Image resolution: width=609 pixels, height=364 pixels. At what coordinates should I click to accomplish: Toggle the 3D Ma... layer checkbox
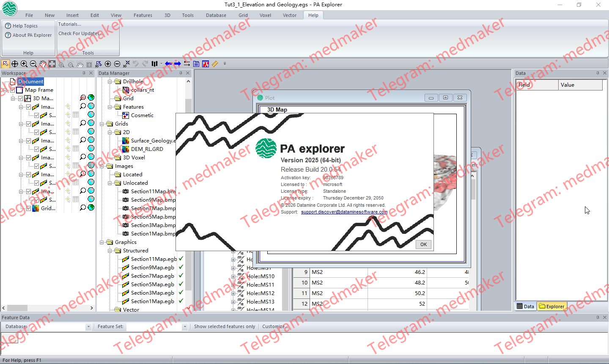coord(20,99)
